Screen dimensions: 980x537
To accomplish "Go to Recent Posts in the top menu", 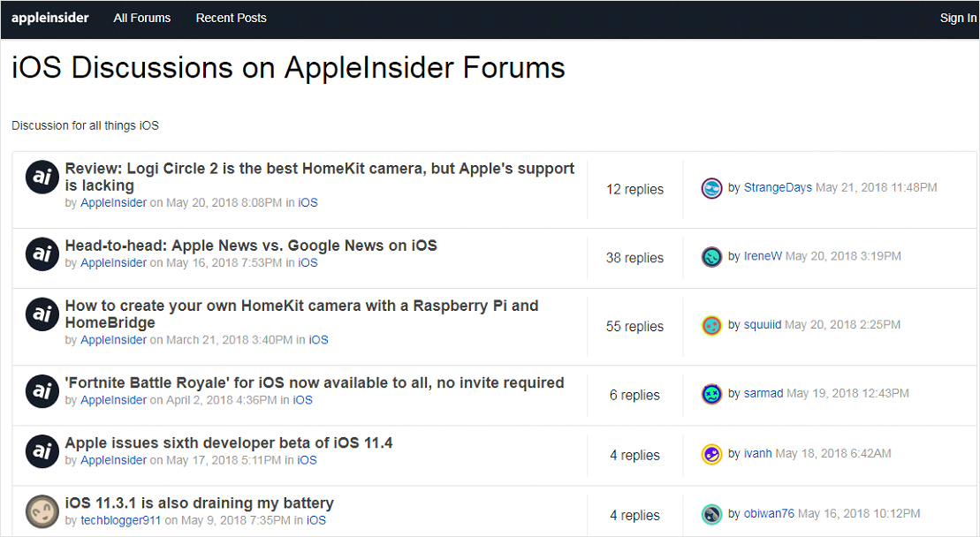I will click(231, 18).
